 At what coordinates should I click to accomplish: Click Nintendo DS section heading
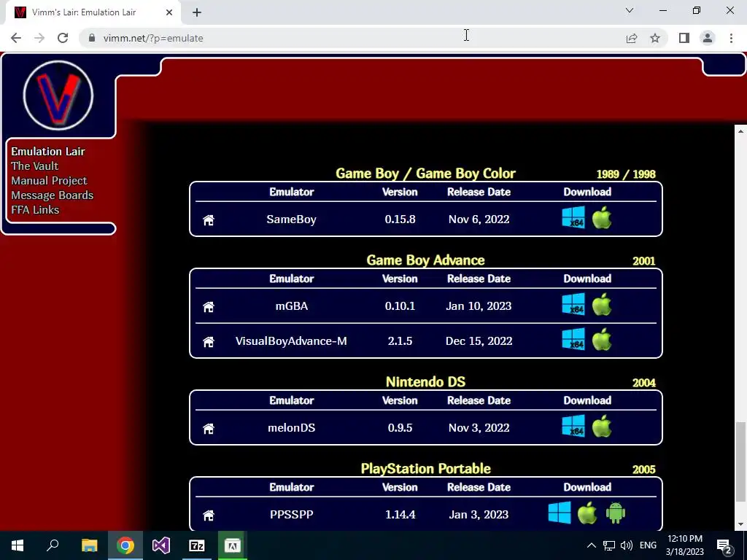(425, 382)
